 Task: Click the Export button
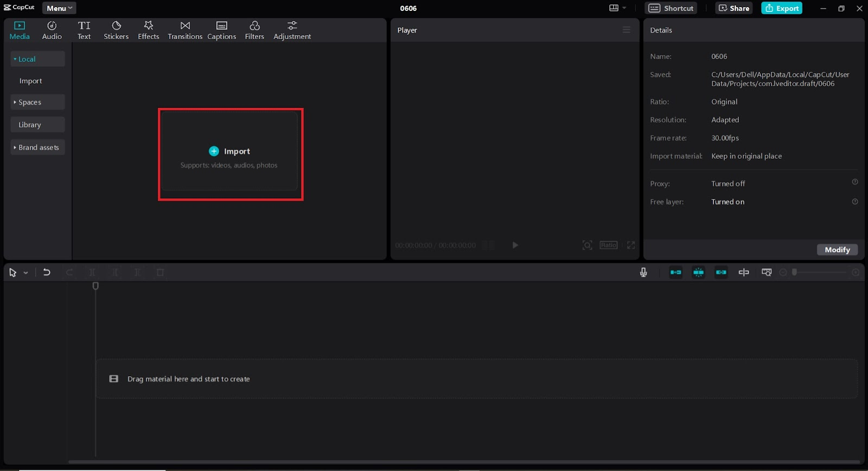click(x=782, y=8)
